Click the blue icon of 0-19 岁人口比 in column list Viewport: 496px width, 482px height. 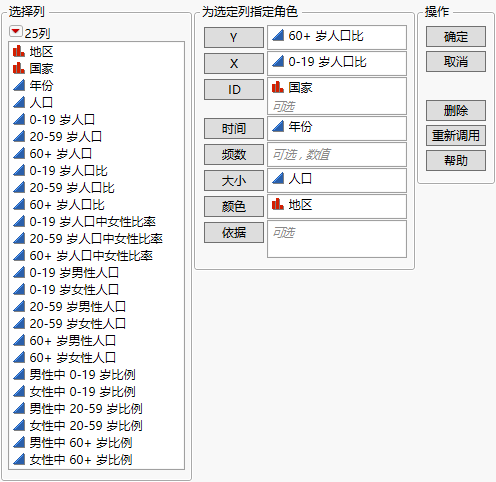[x=19, y=171]
